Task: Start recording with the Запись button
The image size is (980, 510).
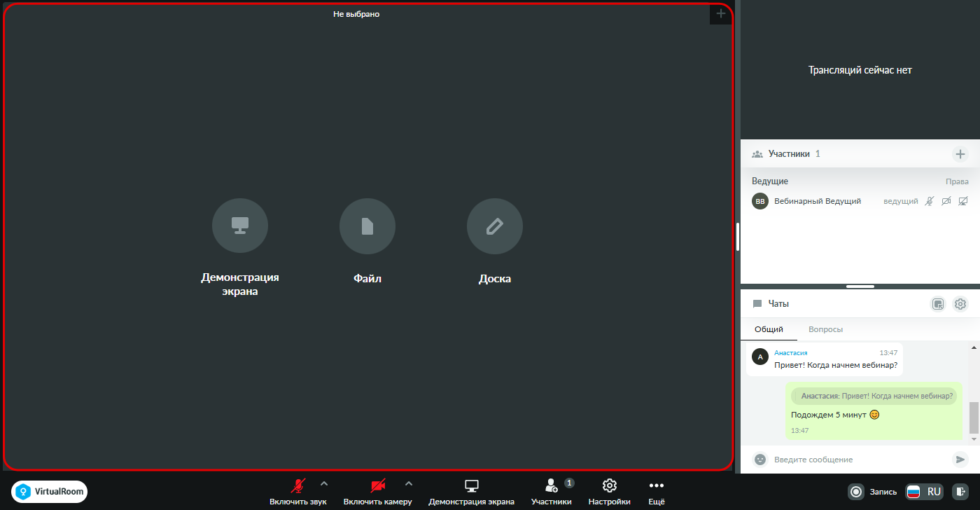Action: 872,492
